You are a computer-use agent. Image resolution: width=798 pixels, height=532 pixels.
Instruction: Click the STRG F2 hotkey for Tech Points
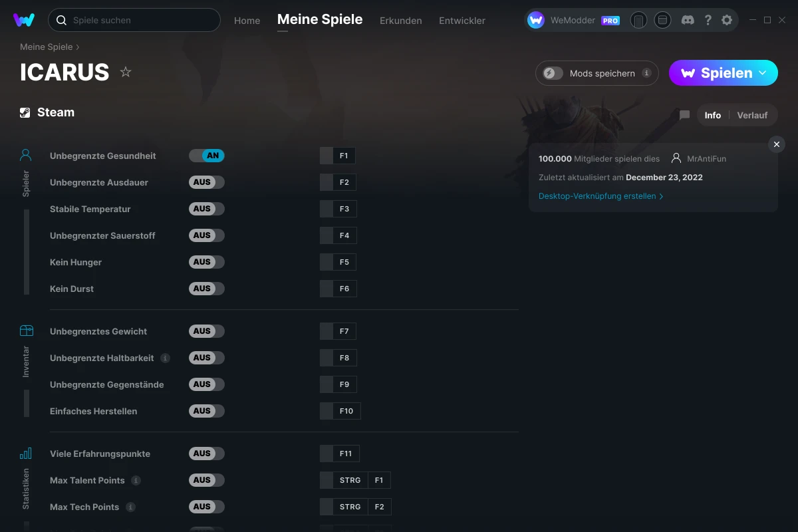[356, 507]
